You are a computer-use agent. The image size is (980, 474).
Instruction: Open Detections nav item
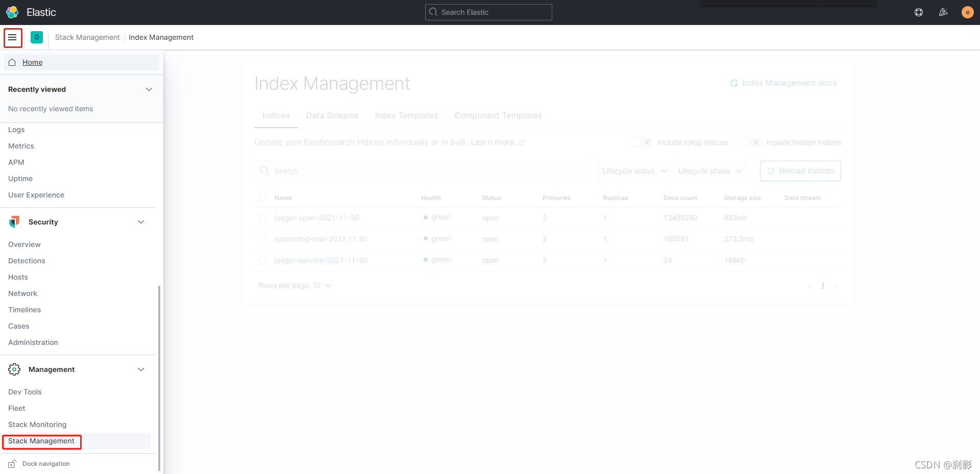(27, 261)
